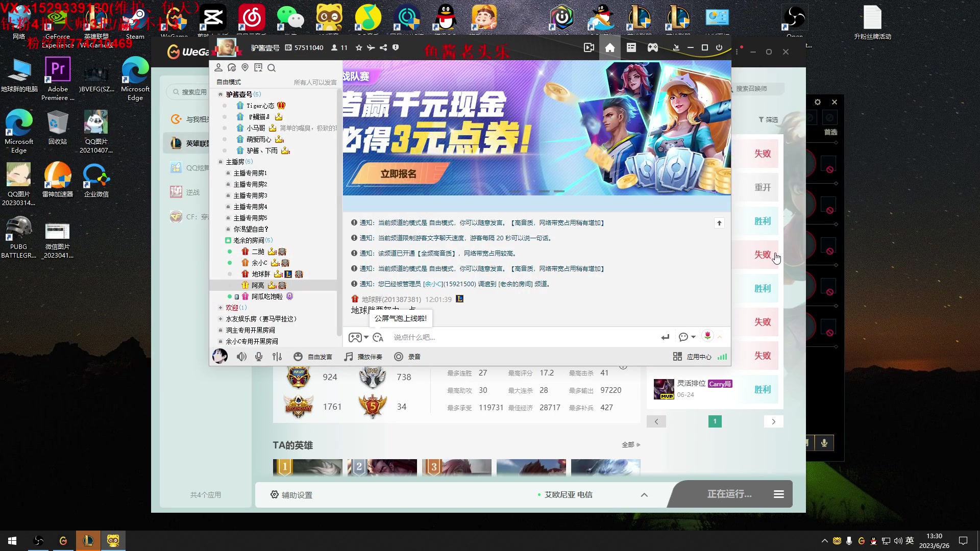Select user Tiger心态 in the channel list

(x=260, y=106)
